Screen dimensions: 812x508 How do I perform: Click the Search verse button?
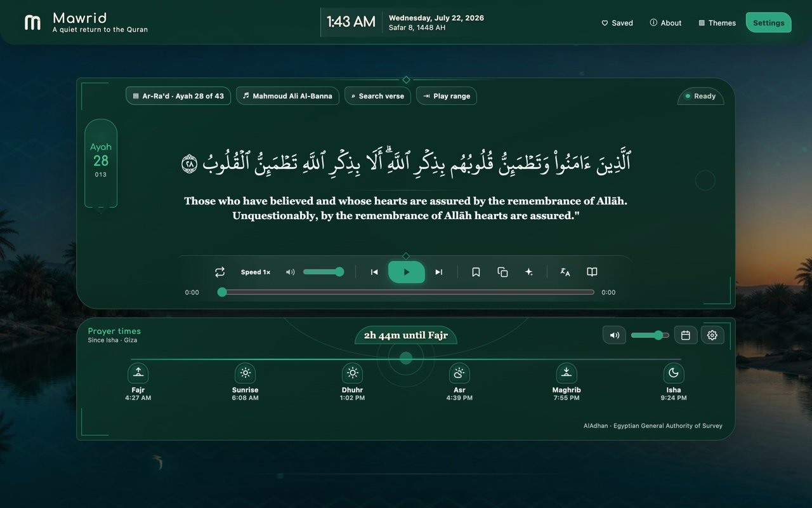[x=377, y=96]
